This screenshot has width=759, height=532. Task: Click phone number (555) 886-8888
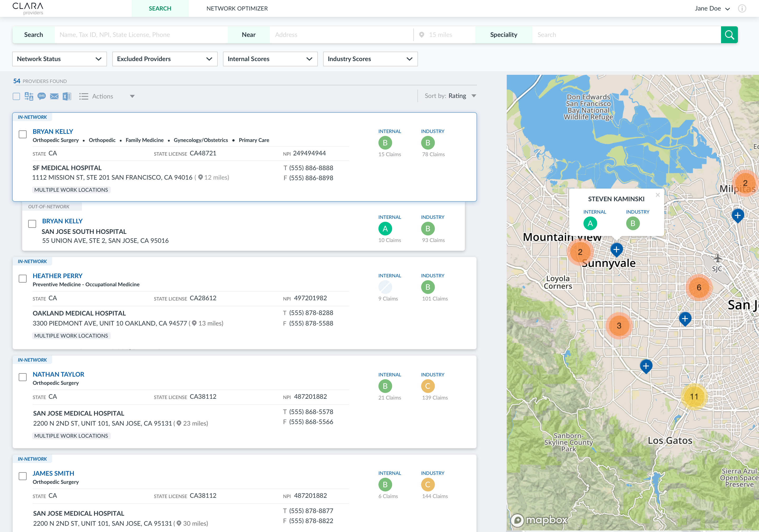coord(311,168)
